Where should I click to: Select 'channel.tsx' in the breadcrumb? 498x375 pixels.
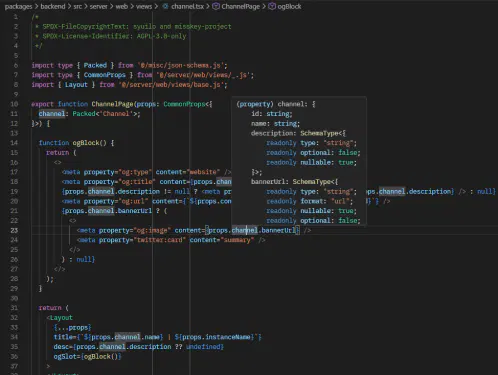point(187,6)
